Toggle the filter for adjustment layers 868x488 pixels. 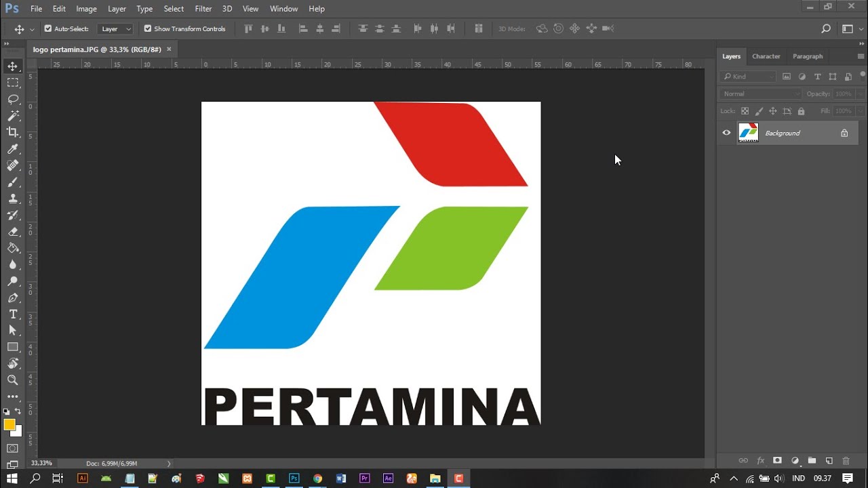tap(802, 77)
